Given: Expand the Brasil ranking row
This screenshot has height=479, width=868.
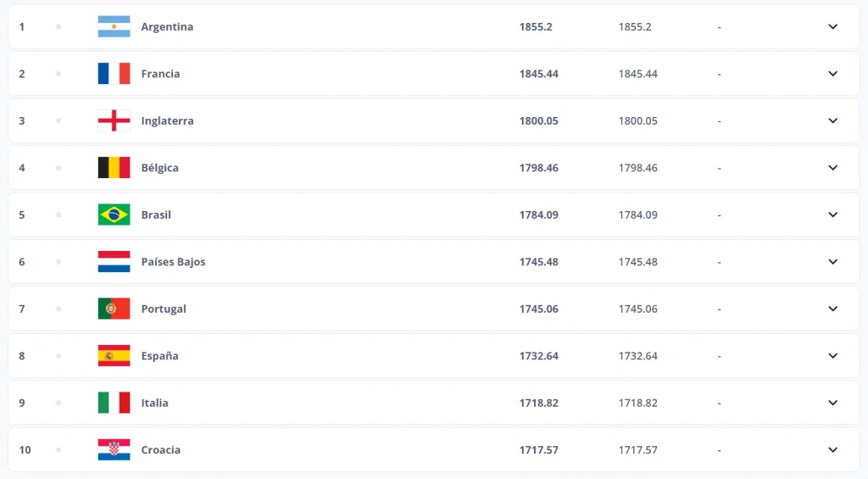Looking at the screenshot, I should point(832,214).
